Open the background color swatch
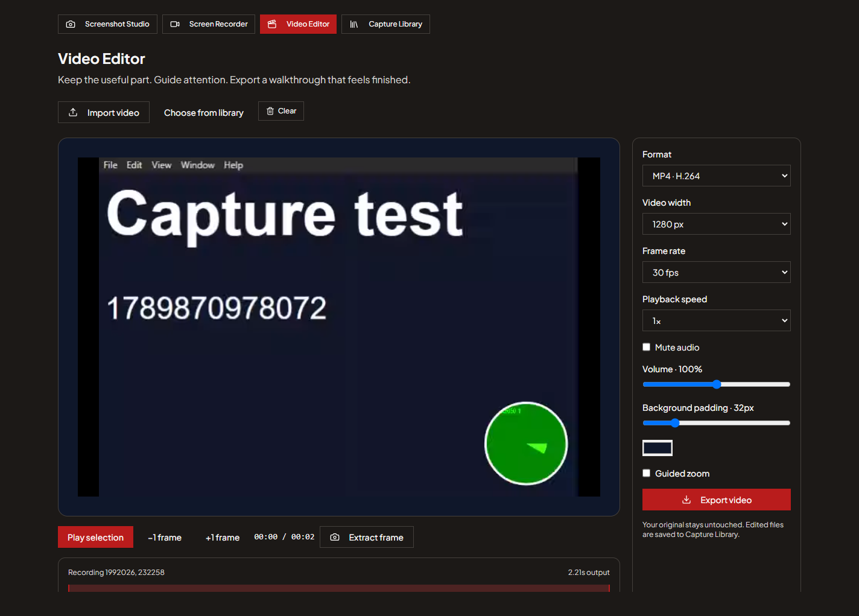Viewport: 859px width, 616px height. click(658, 448)
